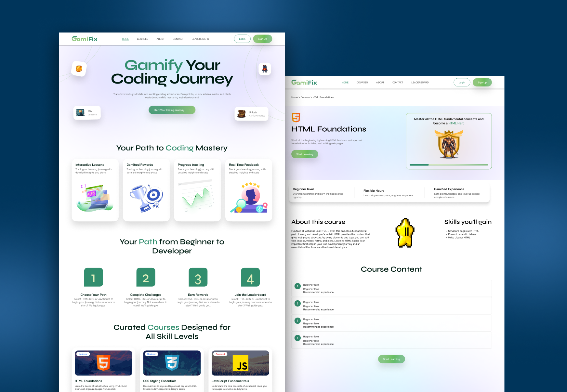Open the JavaScript Fundamentals course thumbnail
The width and height of the screenshot is (567, 392).
coord(240,363)
